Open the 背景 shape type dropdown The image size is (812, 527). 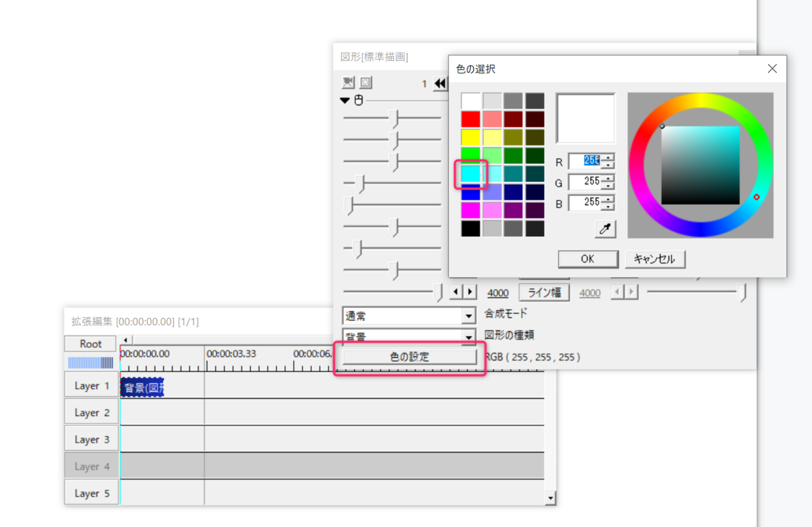point(468,336)
